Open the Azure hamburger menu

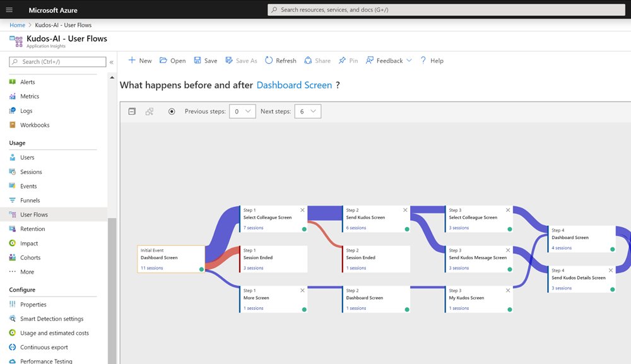point(9,9)
